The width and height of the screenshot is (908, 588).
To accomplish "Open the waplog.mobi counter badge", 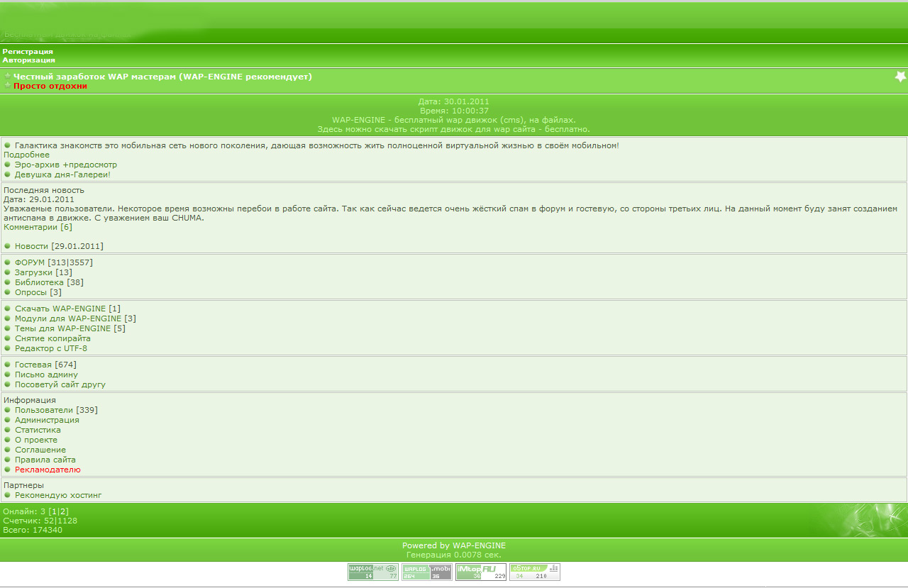I will click(x=427, y=572).
